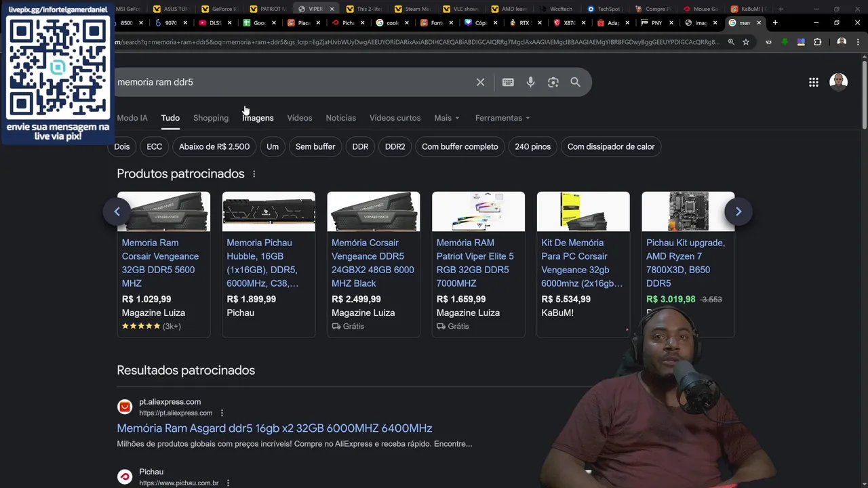The width and height of the screenshot is (868, 488).
Task: Open the three-dot menu beside pt.aliexpress.com
Action: pyautogui.click(x=222, y=413)
